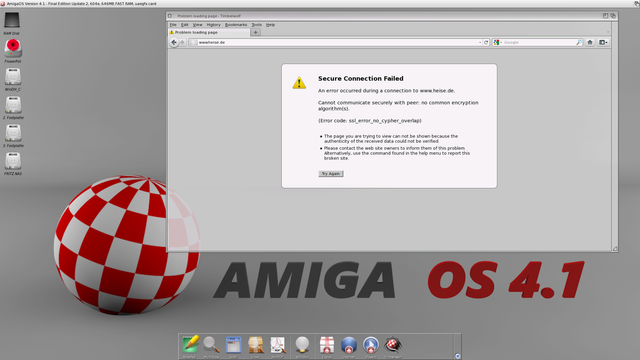The width and height of the screenshot is (640, 360).
Task: Open the FlowerPot drive icon
Action: tap(13, 48)
